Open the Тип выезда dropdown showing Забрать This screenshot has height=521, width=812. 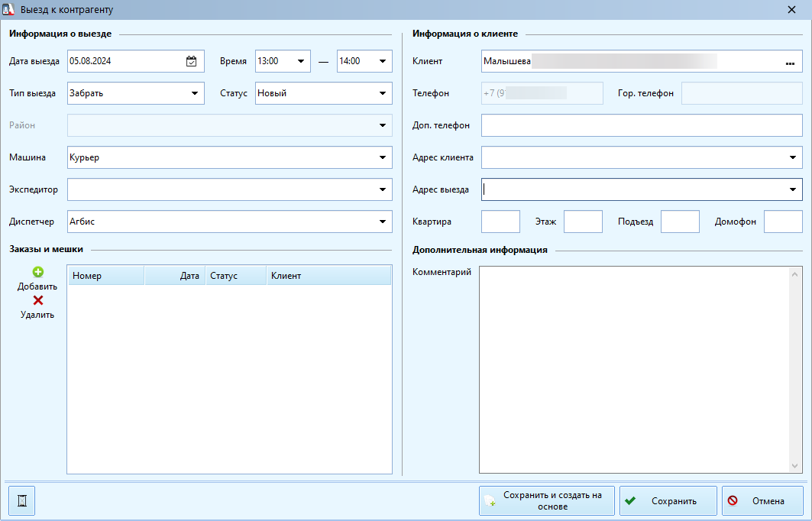pos(195,93)
